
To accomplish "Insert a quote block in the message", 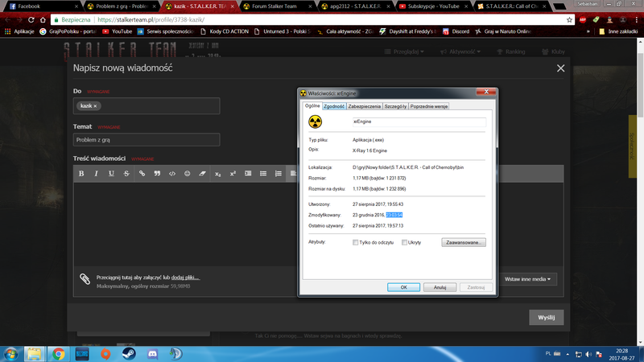I will tap(157, 174).
